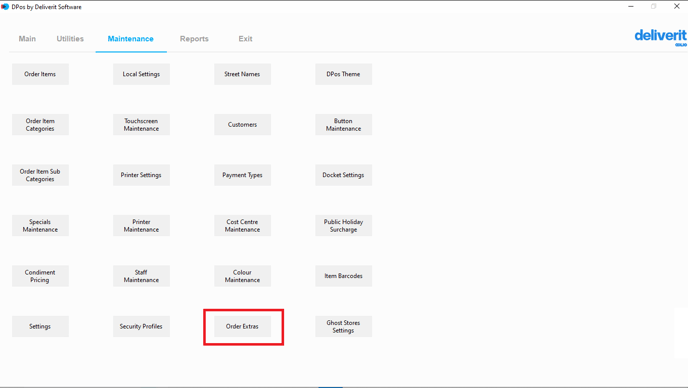Switch to the Main tab
The height and width of the screenshot is (388, 688).
(27, 39)
